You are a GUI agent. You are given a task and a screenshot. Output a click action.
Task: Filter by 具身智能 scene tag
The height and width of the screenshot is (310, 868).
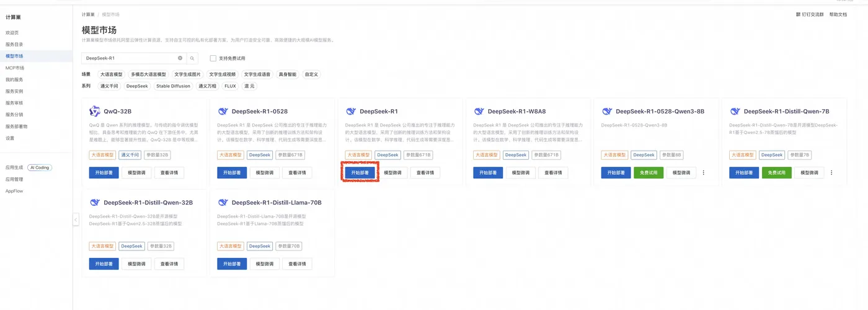(287, 74)
